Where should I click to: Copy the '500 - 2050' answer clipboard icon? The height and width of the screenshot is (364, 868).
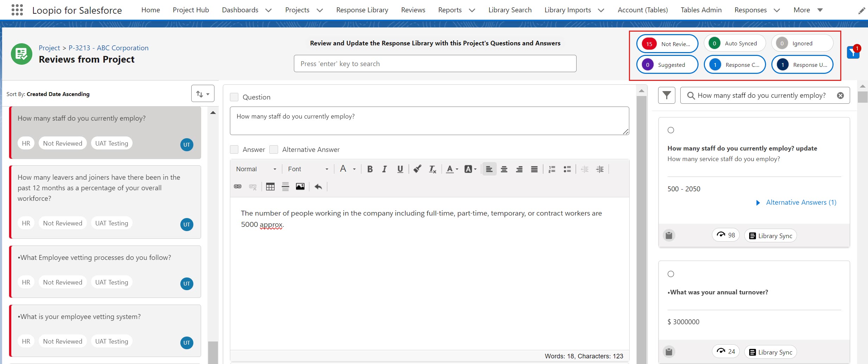669,235
